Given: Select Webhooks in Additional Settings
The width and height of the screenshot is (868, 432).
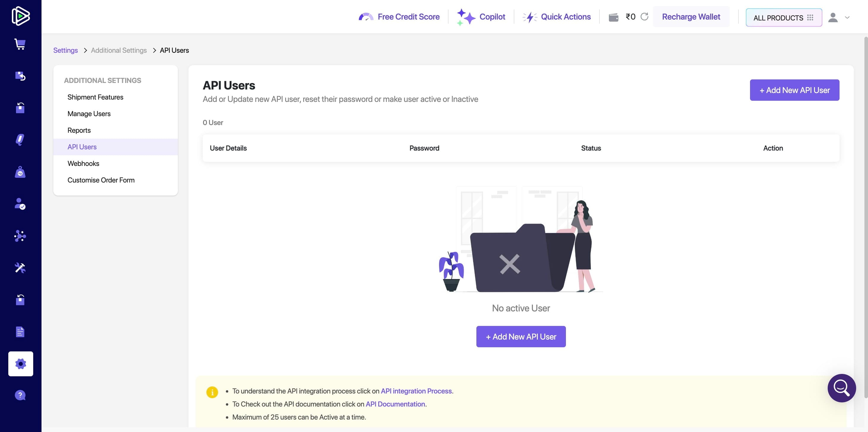Looking at the screenshot, I should tap(83, 163).
